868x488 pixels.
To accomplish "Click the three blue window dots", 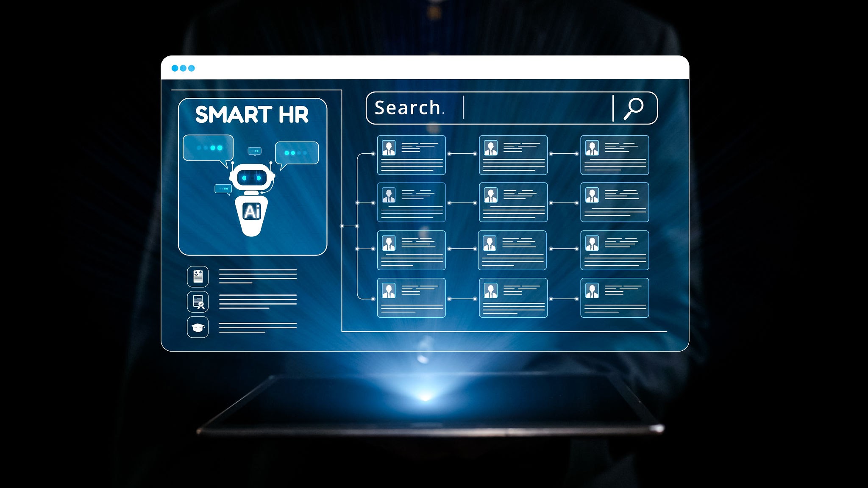I will click(x=183, y=68).
